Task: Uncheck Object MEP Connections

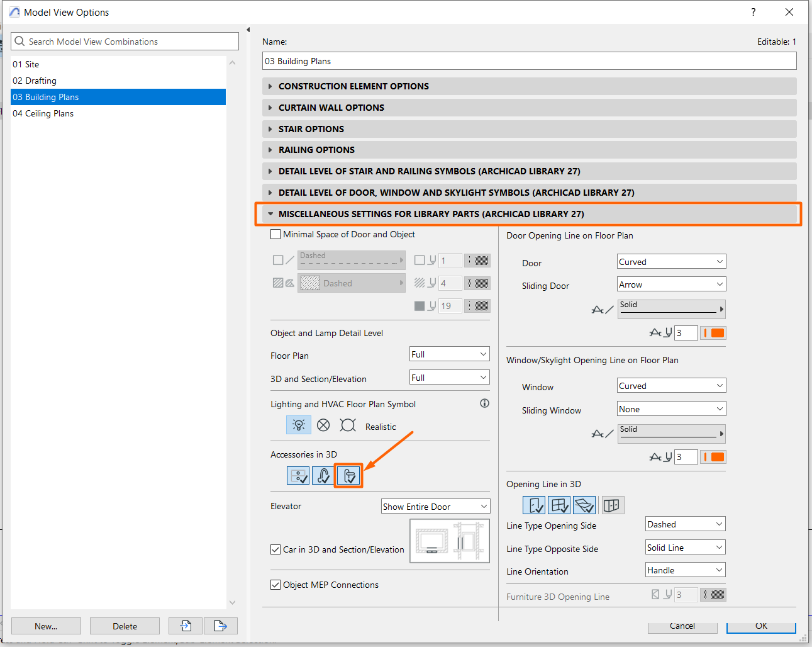Action: point(275,585)
